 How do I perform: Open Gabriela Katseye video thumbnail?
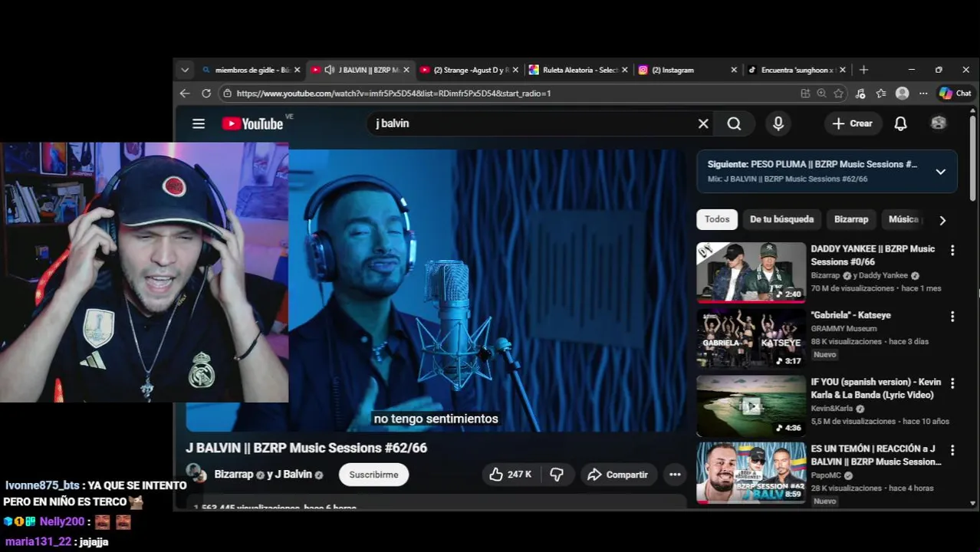pos(751,339)
